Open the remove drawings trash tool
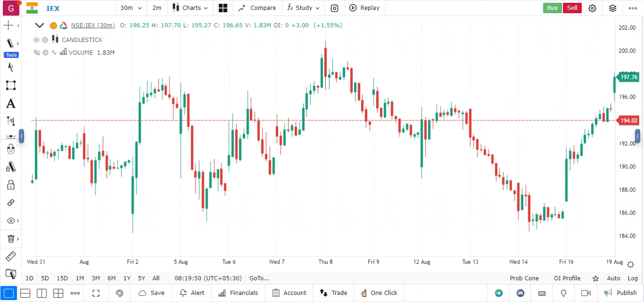The width and height of the screenshot is (644, 302). pyautogui.click(x=11, y=238)
